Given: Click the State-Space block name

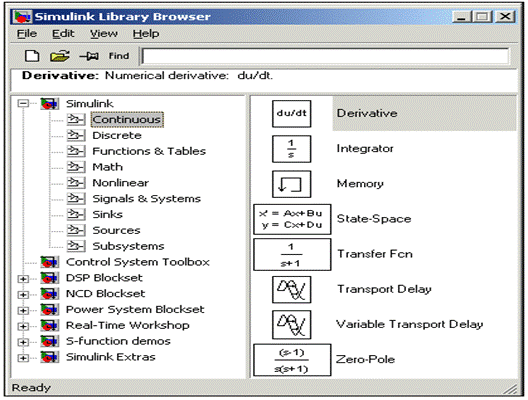Looking at the screenshot, I should (x=374, y=219).
